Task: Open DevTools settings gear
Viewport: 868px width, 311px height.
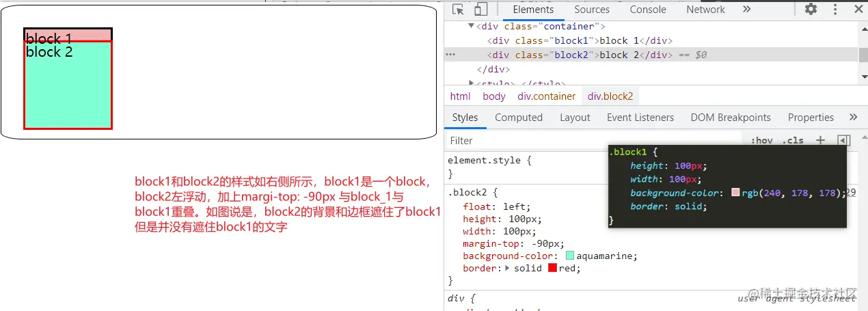Action: point(811,9)
